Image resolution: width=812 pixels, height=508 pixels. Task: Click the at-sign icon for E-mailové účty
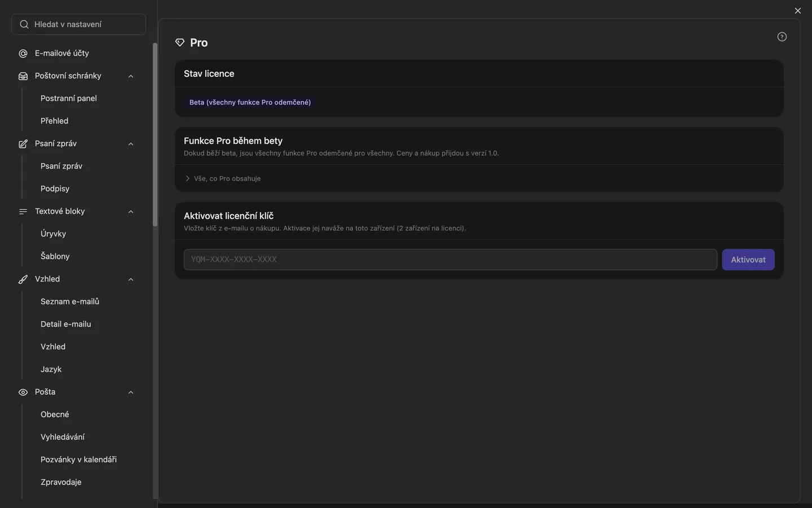(23, 54)
